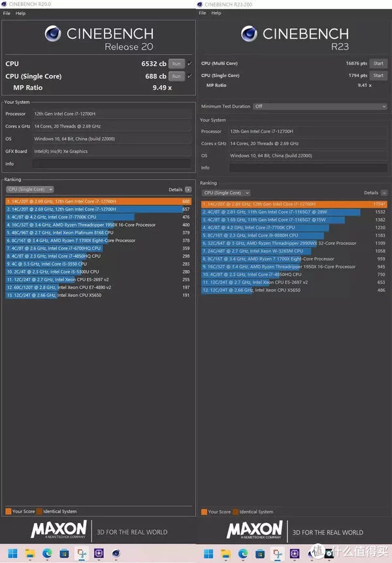Screen dimensions: 392x563
Task: Select R20 row Xeon CPU E7-4890 v2
Action: pyautogui.click(x=98, y=287)
